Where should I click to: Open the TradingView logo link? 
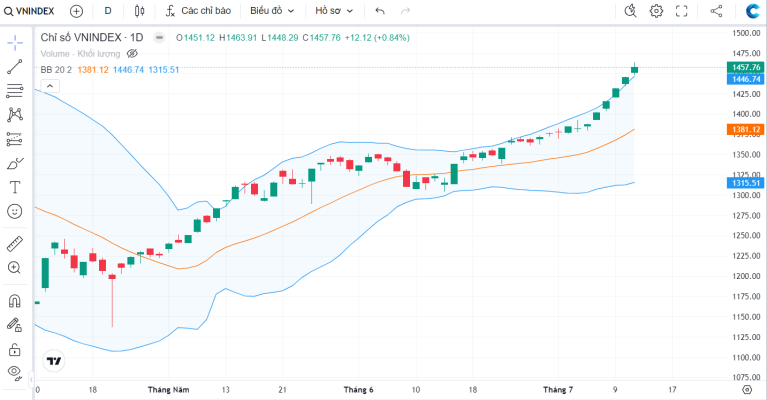54,361
